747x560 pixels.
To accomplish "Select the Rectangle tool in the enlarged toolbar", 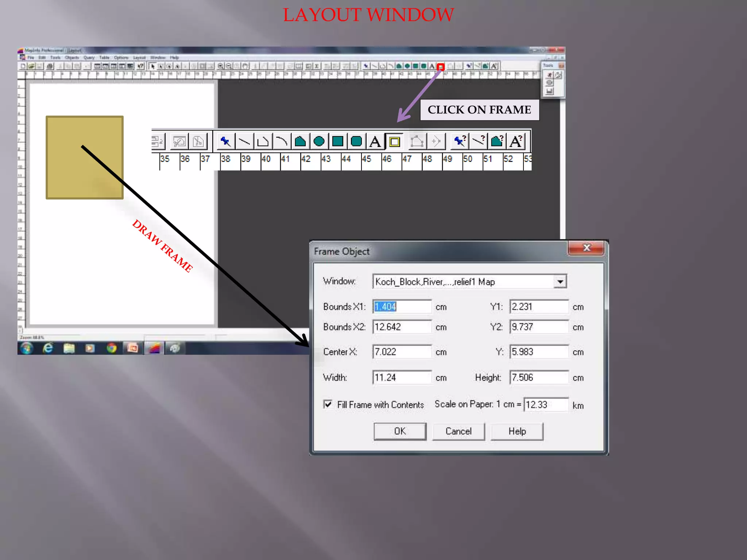I will 338,141.
